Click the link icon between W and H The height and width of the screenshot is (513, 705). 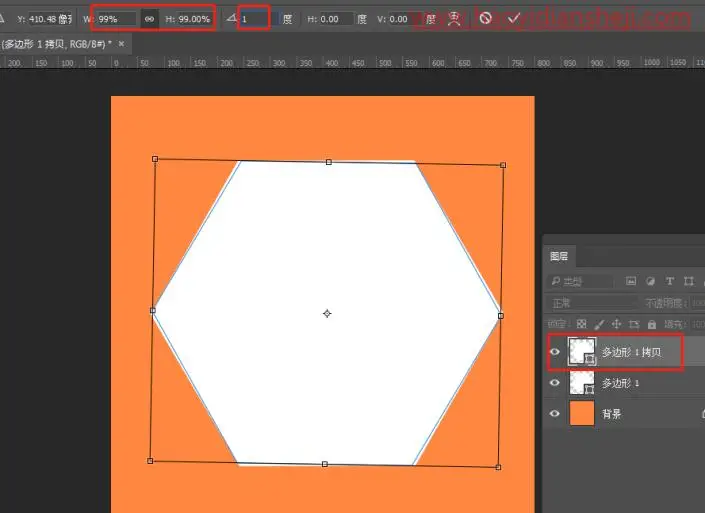pos(149,19)
